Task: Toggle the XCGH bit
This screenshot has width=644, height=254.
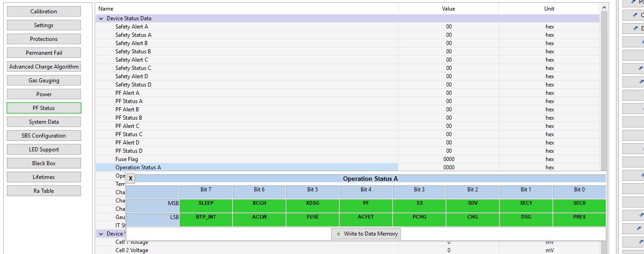Action: pyautogui.click(x=259, y=205)
